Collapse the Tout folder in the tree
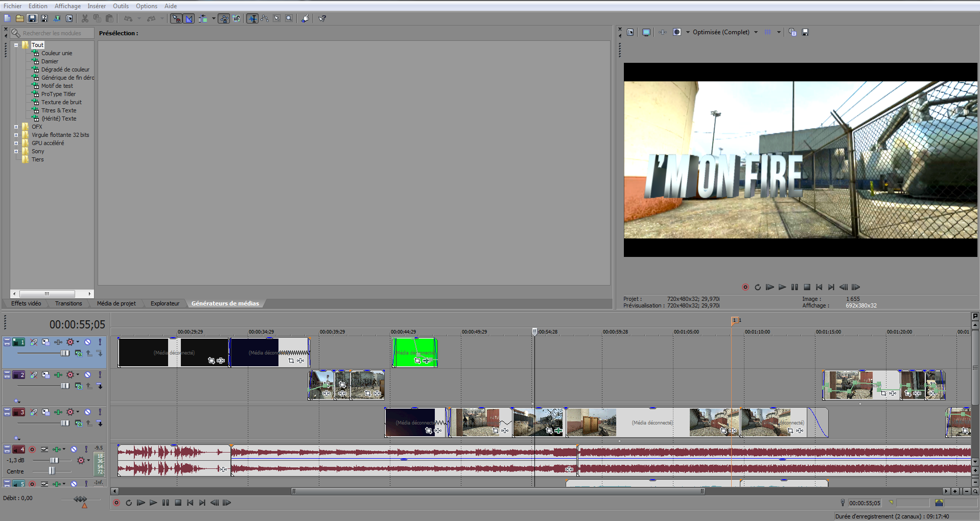 [x=16, y=45]
